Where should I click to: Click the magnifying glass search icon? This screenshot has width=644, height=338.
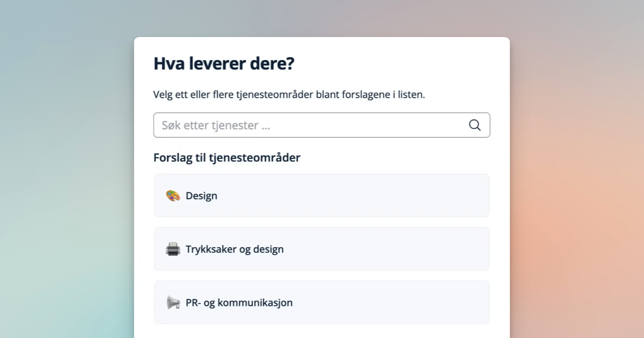point(474,124)
